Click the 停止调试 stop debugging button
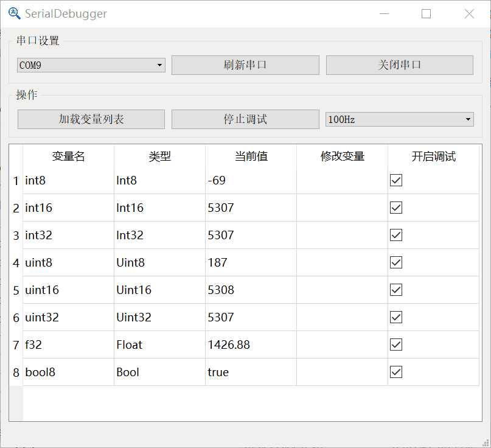 coord(245,119)
